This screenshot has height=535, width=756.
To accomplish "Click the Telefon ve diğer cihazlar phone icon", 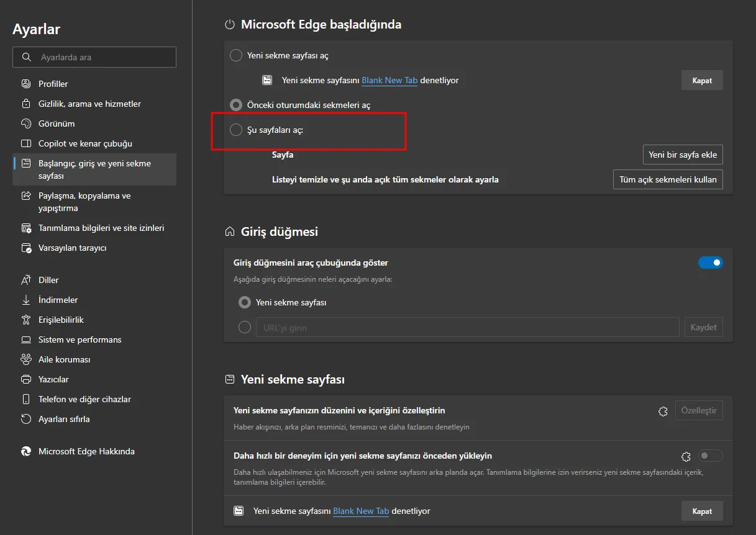I will [x=26, y=399].
